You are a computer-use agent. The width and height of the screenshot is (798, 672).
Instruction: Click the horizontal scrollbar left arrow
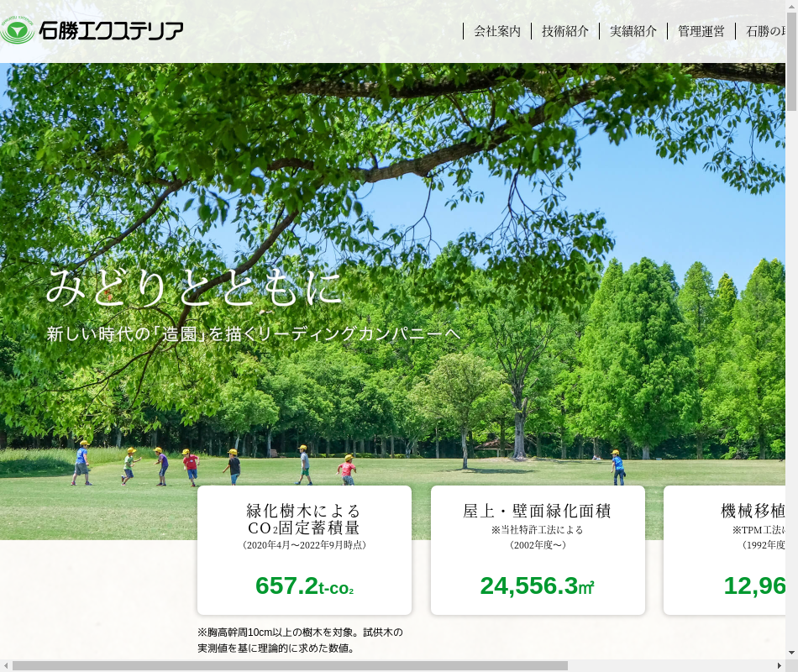tap(6, 665)
